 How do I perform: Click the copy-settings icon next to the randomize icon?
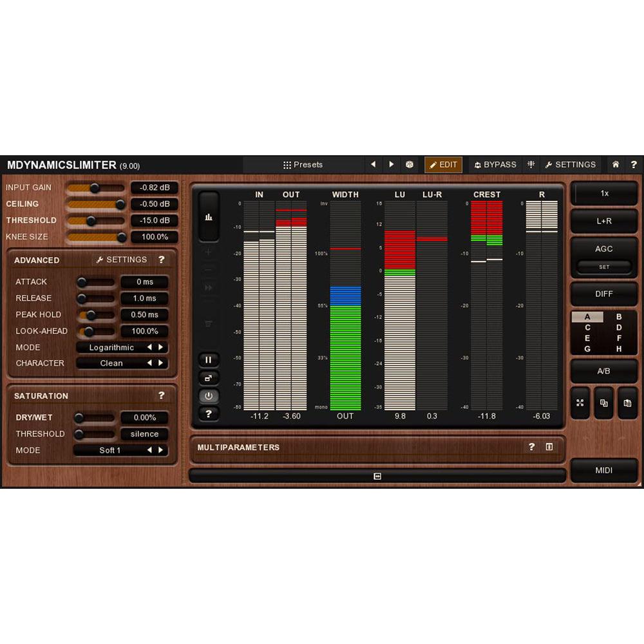click(603, 403)
